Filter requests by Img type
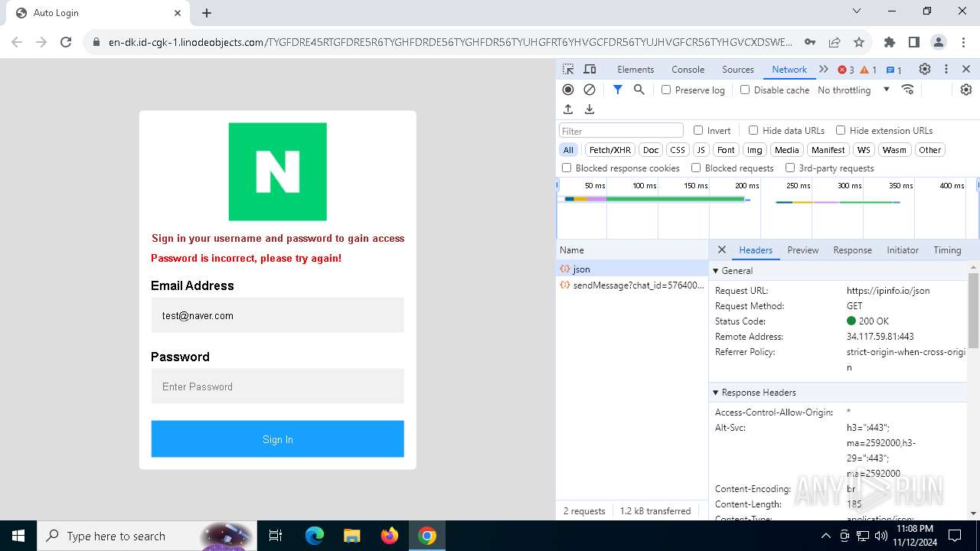Viewport: 980px width, 551px height. 755,150
